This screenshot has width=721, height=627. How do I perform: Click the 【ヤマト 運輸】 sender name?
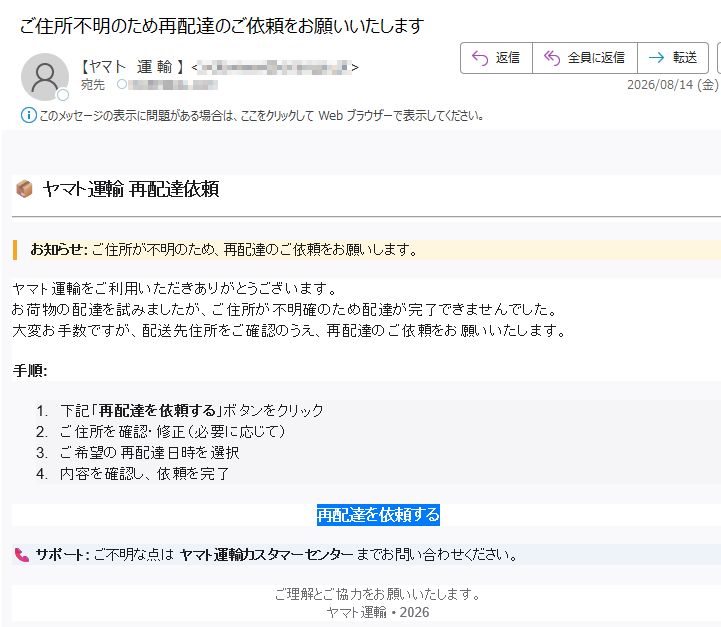(132, 67)
